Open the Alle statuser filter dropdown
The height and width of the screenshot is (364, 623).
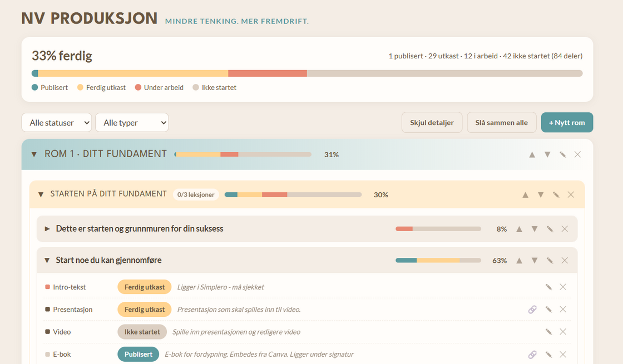pyautogui.click(x=57, y=123)
